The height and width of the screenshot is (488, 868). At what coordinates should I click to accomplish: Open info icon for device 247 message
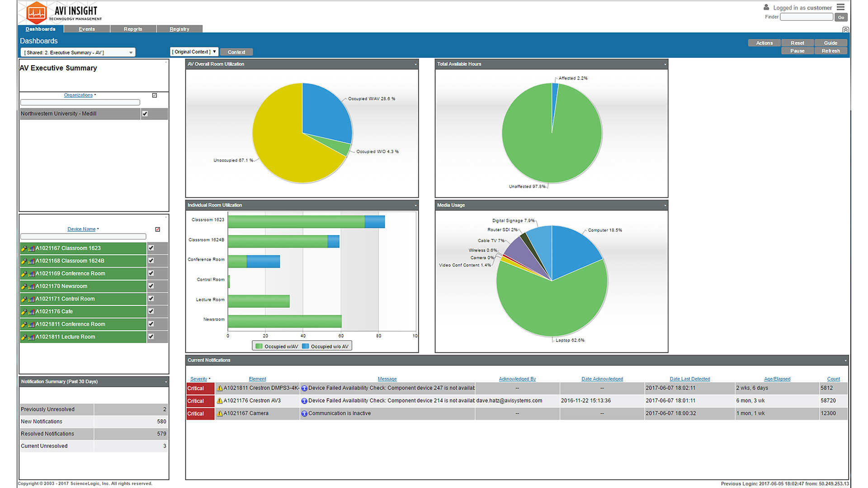pos(304,388)
